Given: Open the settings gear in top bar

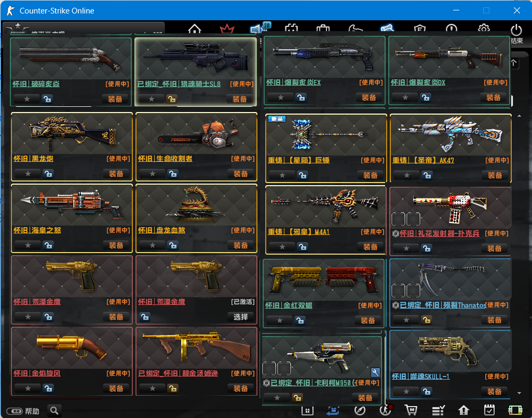Looking at the screenshot, I should click(484, 30).
